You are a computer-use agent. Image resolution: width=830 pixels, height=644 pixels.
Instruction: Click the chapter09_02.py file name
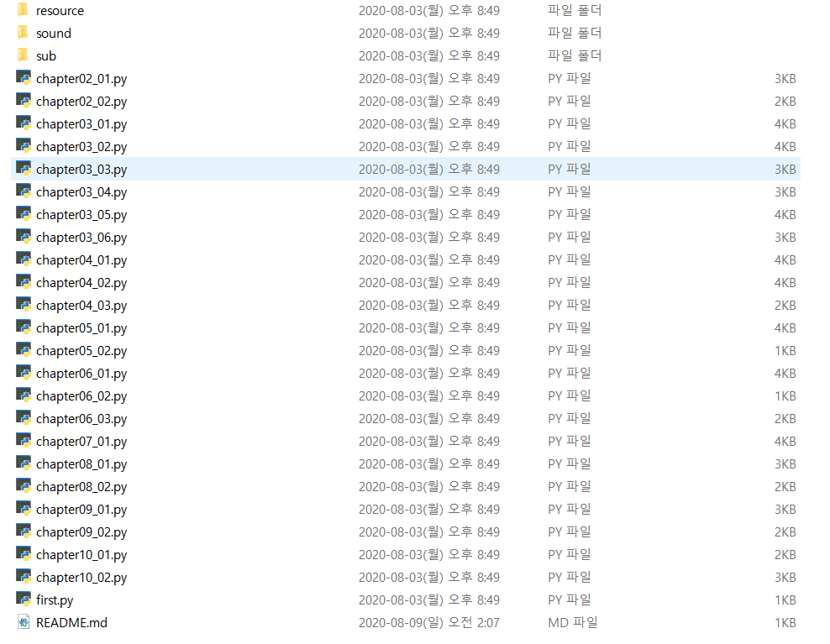point(81,531)
